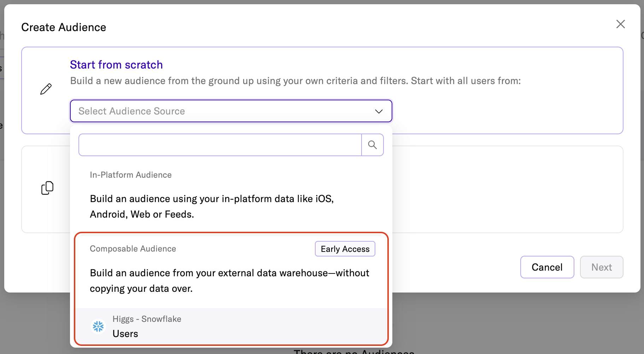Focus the audience source search field
Viewport: 644px width, 354px height.
pos(220,145)
